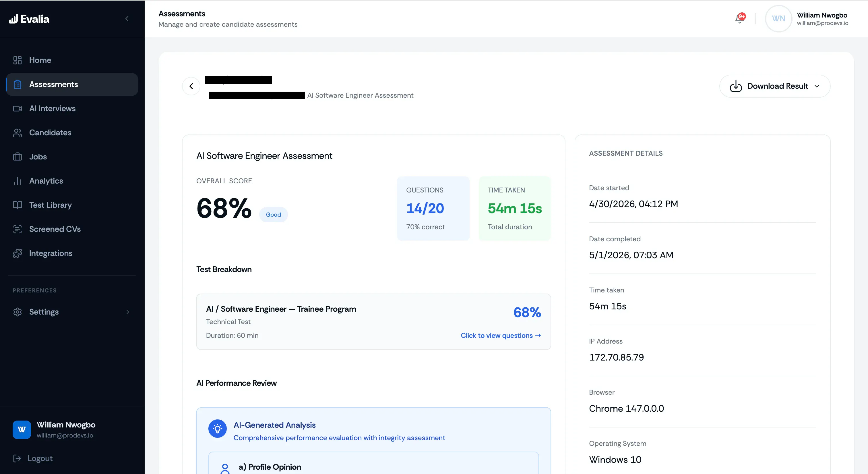
Task: Collapse the sidebar with the chevron
Action: 127,19
